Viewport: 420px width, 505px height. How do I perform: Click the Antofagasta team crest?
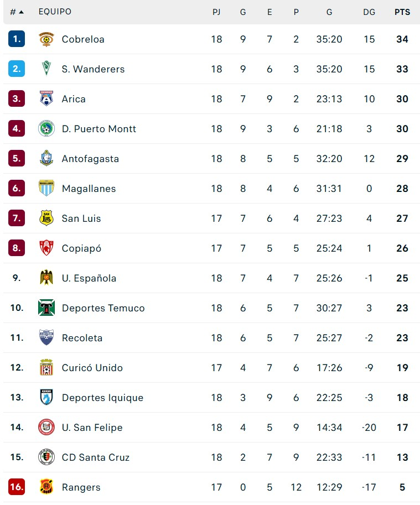click(x=46, y=158)
